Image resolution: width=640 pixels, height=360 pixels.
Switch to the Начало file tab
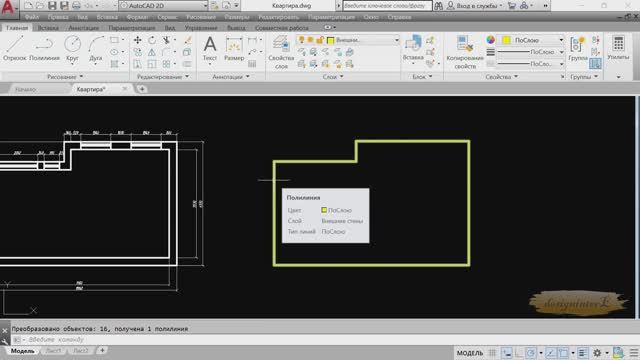25,89
